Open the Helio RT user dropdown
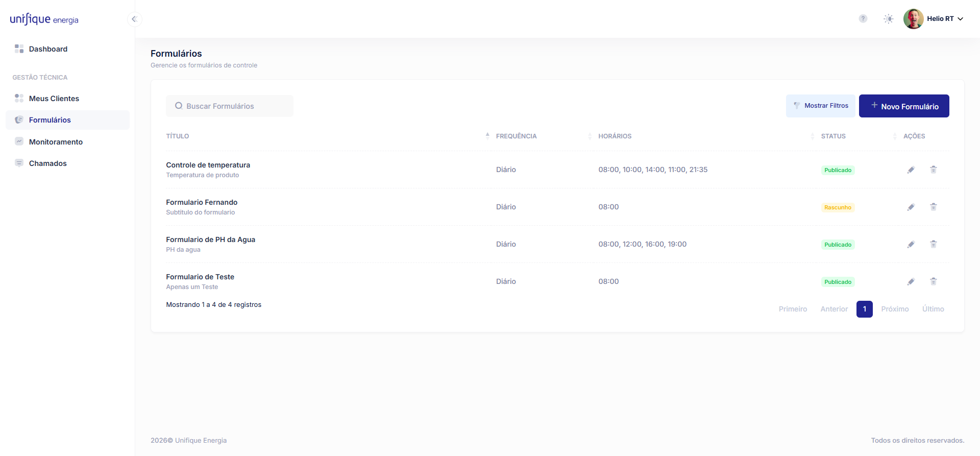 pos(944,19)
